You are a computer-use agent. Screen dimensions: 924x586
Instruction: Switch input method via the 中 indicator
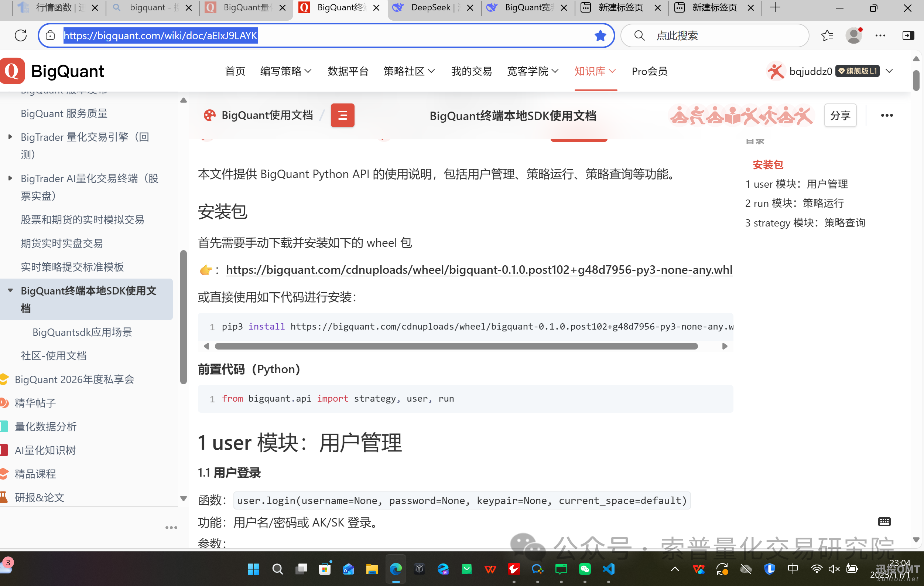793,569
